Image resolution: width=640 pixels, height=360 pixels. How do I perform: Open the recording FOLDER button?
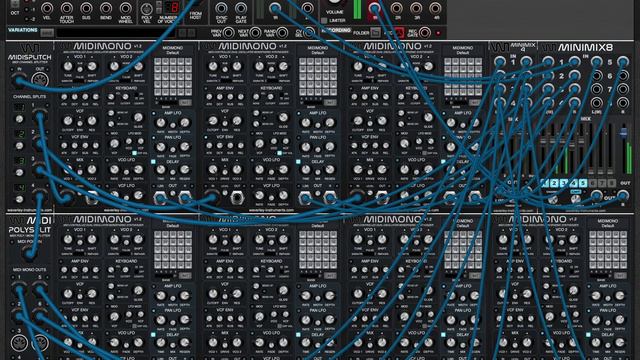coord(376,33)
